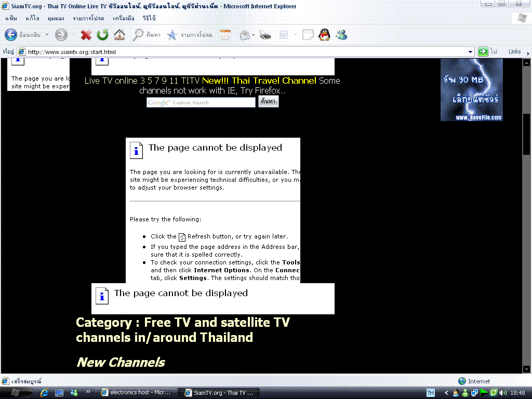532x399 pixels.
Task: Click the 'Please try the following:' text
Action: click(x=166, y=219)
